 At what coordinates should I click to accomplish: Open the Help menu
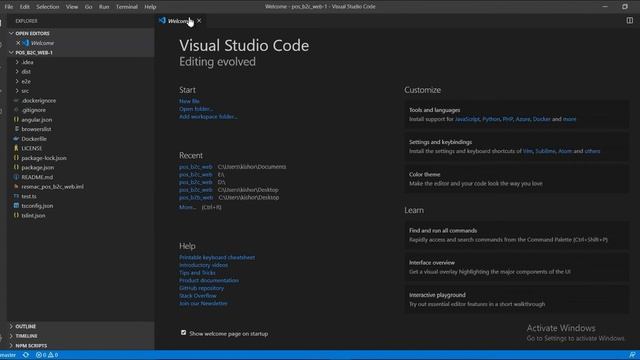(150, 7)
